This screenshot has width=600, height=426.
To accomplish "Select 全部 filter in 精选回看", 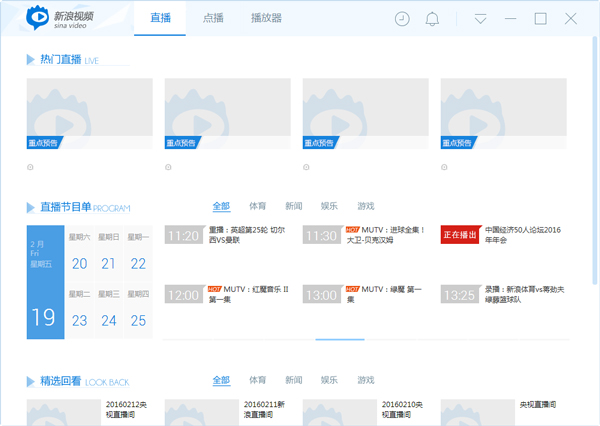I will [x=221, y=380].
